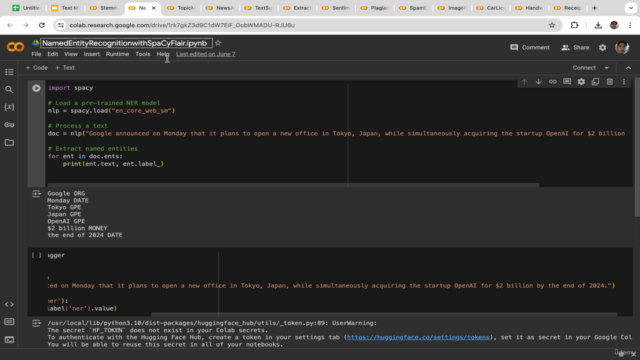
Task: Collapse the header with the chevron
Action: point(628,68)
